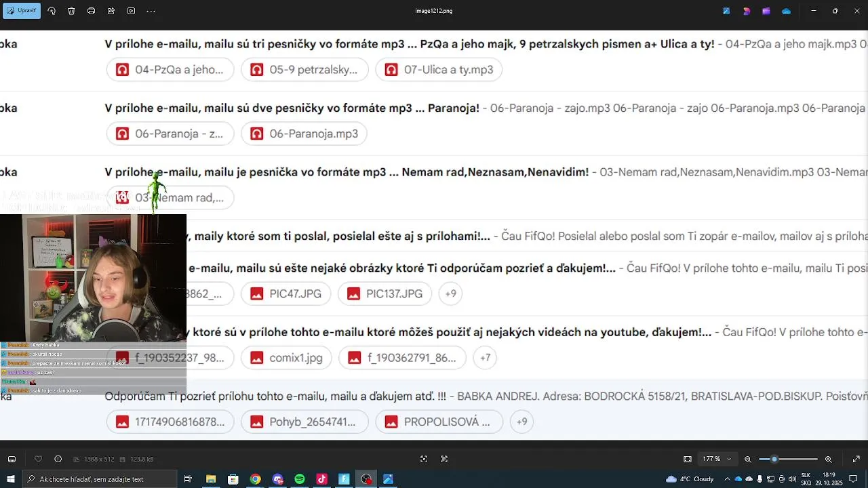Print the image using the printer icon

(x=92, y=11)
